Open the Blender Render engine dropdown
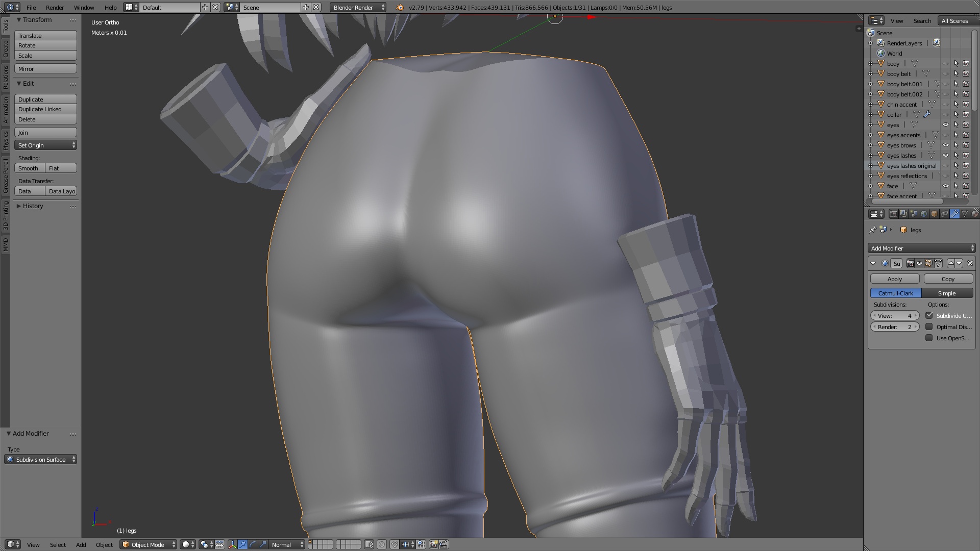 [358, 7]
